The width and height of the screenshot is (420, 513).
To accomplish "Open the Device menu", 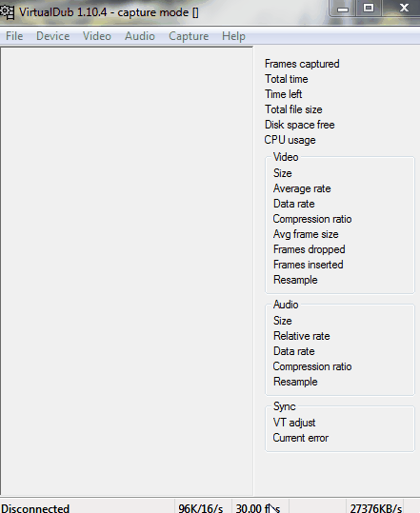I will pyautogui.click(x=52, y=36).
